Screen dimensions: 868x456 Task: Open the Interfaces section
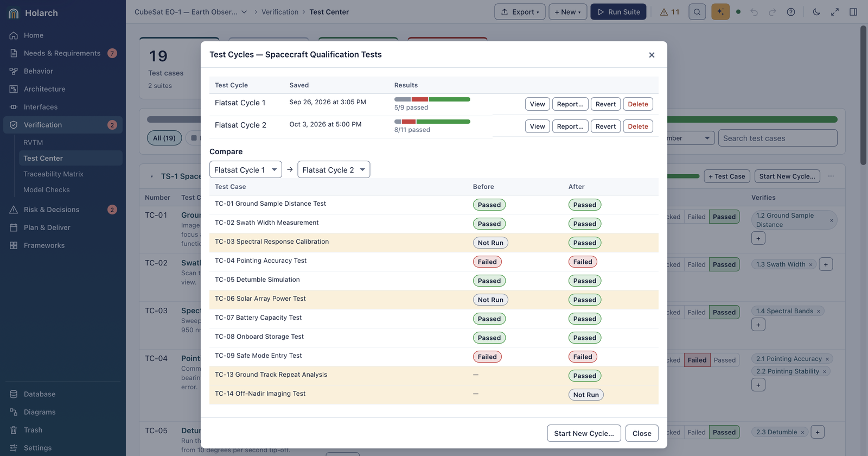pos(63,107)
